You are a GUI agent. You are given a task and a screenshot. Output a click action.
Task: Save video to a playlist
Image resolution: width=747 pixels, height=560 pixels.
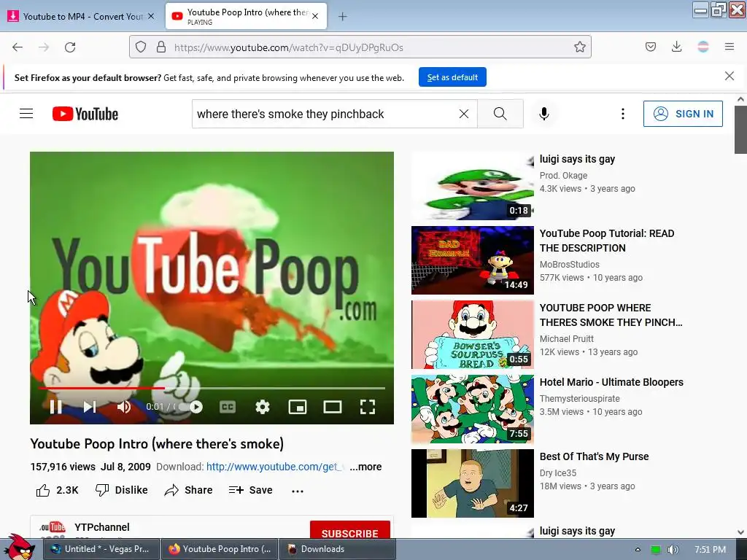(x=251, y=490)
